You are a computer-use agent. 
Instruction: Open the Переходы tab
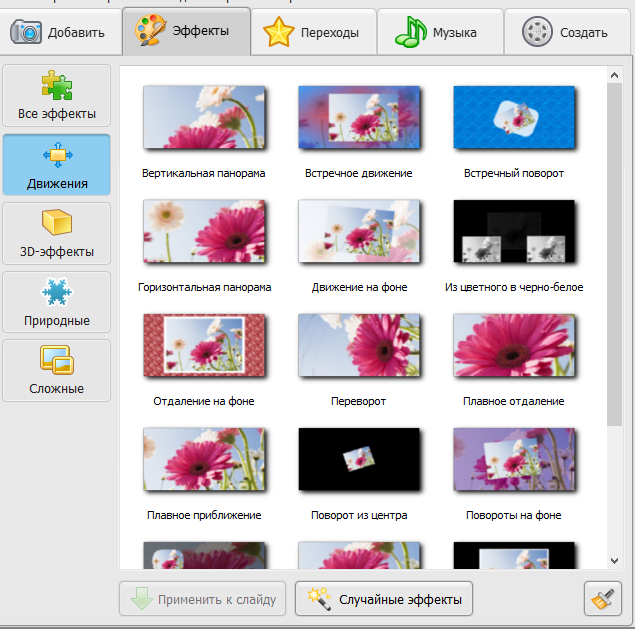coord(314,32)
